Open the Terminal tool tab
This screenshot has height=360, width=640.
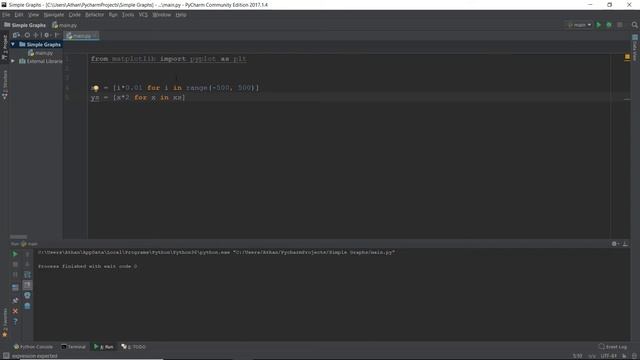73,347
